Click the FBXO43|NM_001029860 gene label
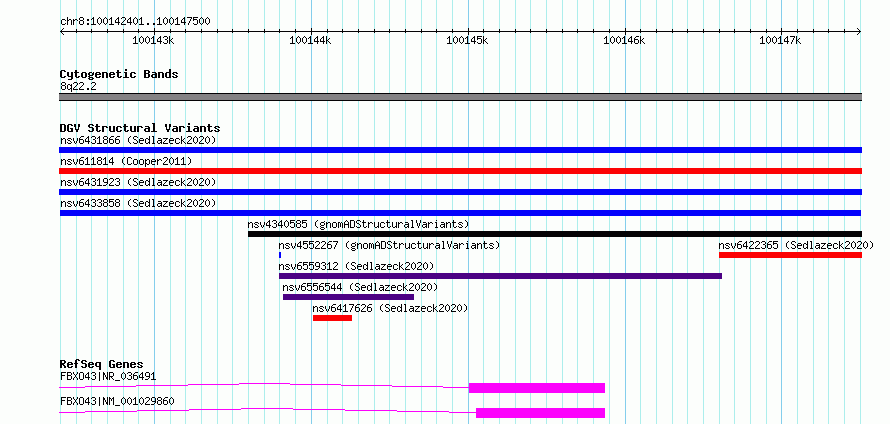This screenshot has width=890, height=424. pyautogui.click(x=117, y=401)
